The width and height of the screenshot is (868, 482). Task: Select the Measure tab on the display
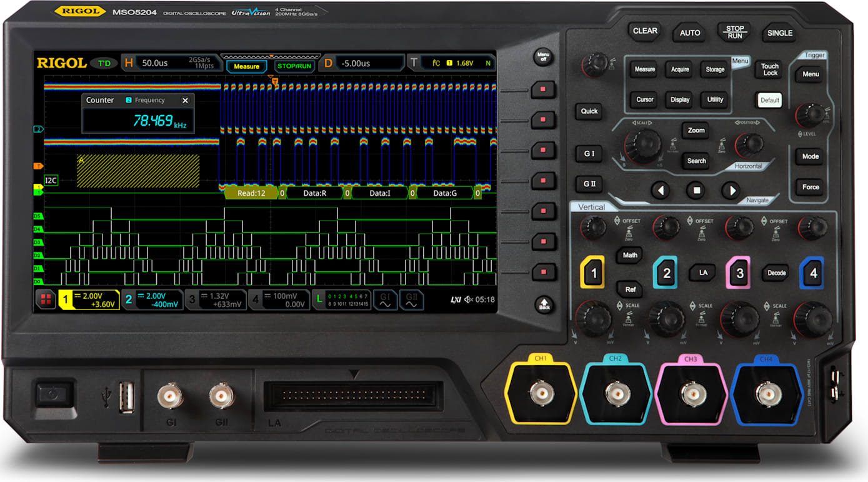coord(246,66)
